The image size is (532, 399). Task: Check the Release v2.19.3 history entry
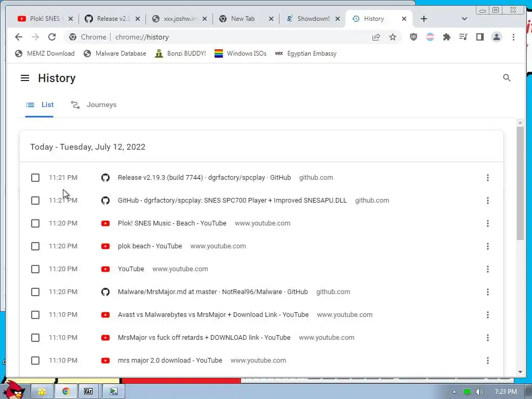35,178
